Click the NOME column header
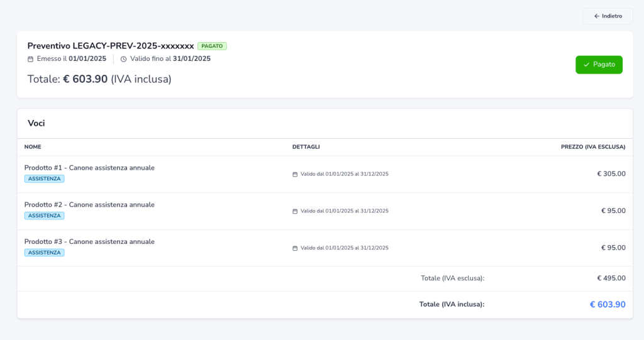644x340 pixels. click(33, 147)
